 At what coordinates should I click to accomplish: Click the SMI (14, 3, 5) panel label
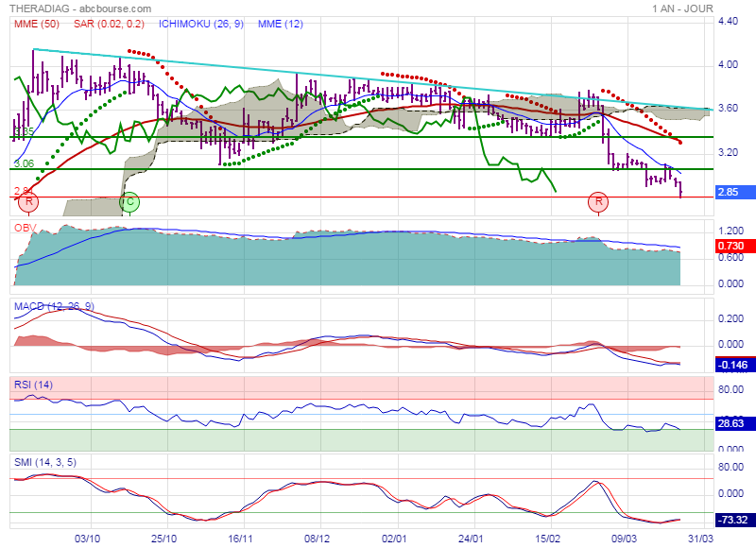pyautogui.click(x=45, y=462)
